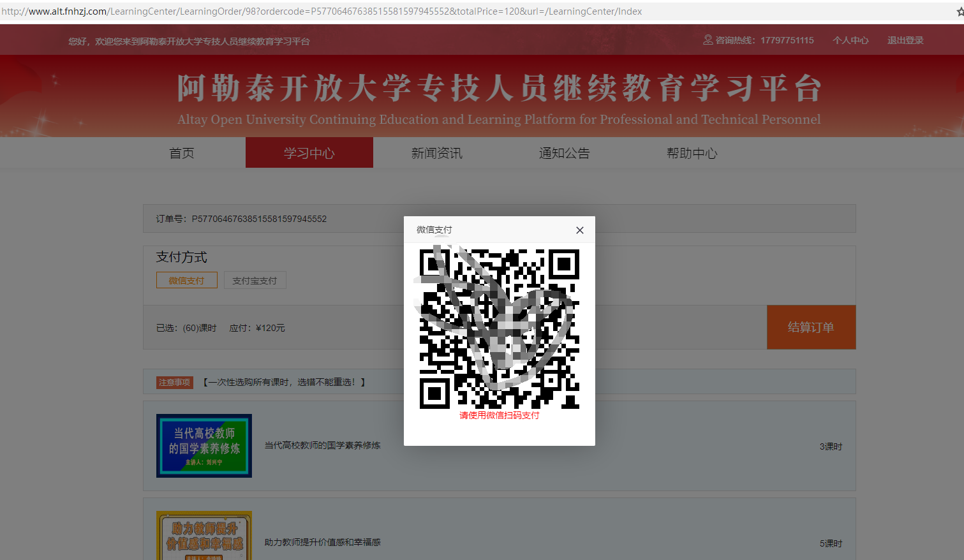Open the 新闻资讯 navigation tab
964x560 pixels.
click(437, 153)
